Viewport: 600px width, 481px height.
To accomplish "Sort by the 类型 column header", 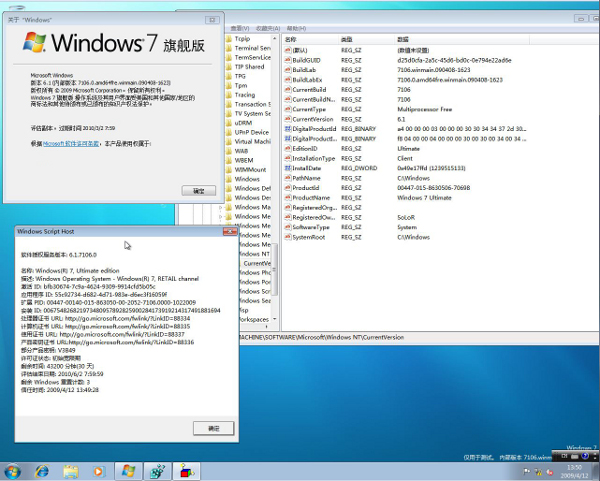I will [x=366, y=39].
